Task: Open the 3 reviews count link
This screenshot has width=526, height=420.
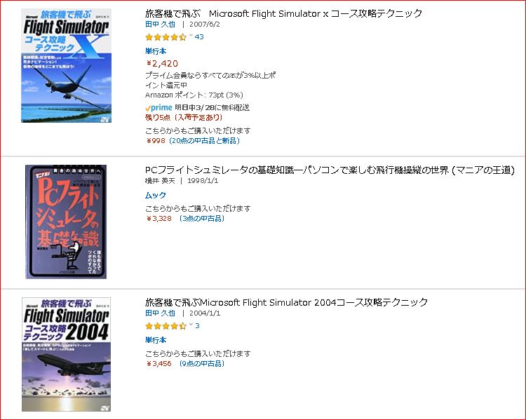Action: [x=197, y=326]
